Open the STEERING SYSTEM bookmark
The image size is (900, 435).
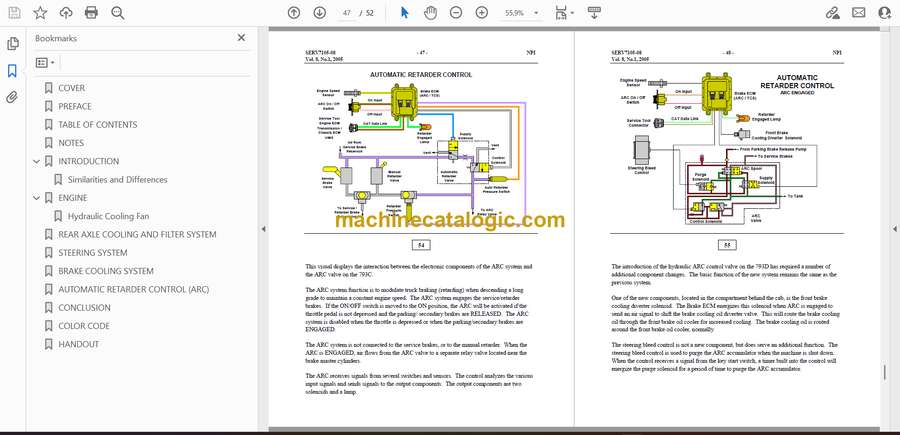(x=93, y=253)
